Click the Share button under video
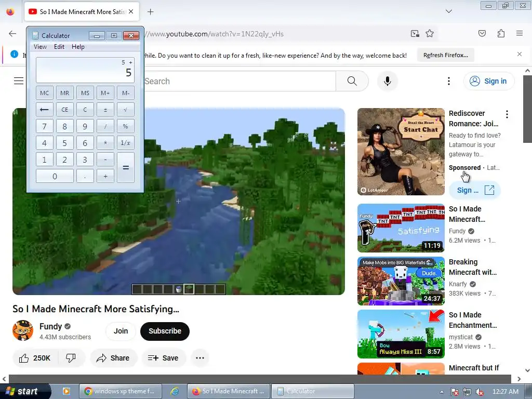The height and width of the screenshot is (399, 532). tap(113, 358)
